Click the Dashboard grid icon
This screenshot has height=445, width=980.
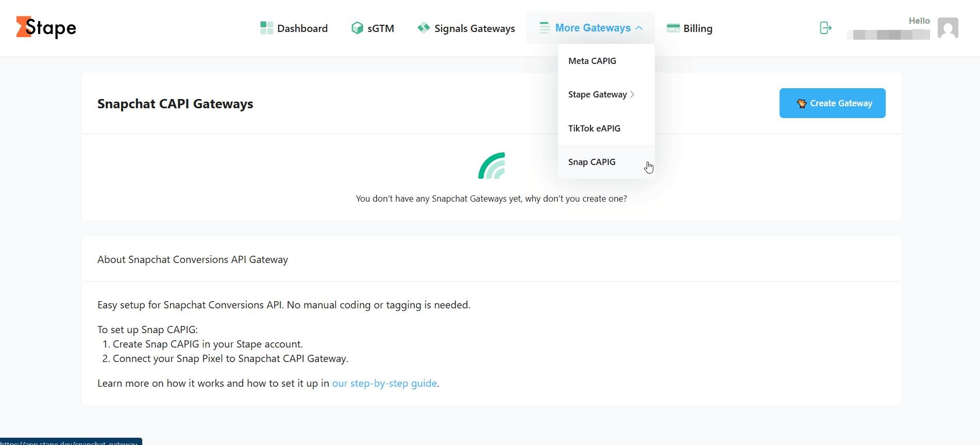pyautogui.click(x=266, y=28)
